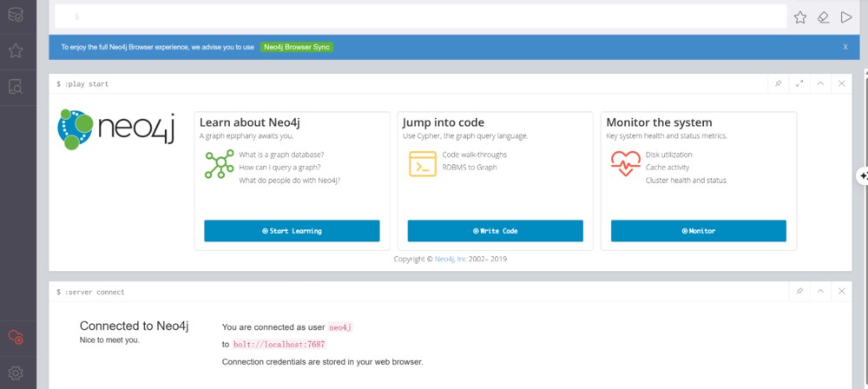Viewport: 868px width, 389px height.
Task: Clear the editor with eraser icon
Action: click(823, 17)
